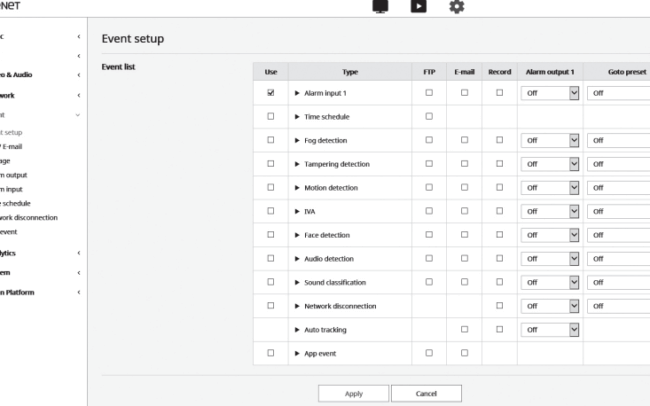Click the Apply button
Viewport: 650px width, 406px height.
[354, 394]
